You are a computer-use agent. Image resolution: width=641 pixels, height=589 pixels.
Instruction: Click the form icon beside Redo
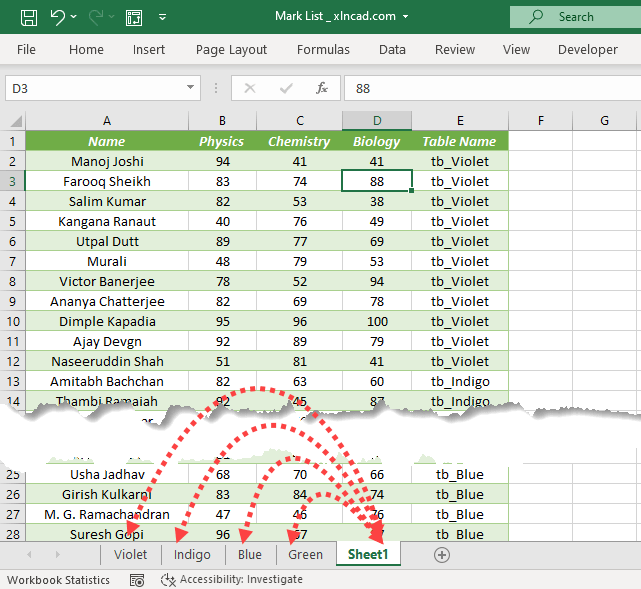134,18
